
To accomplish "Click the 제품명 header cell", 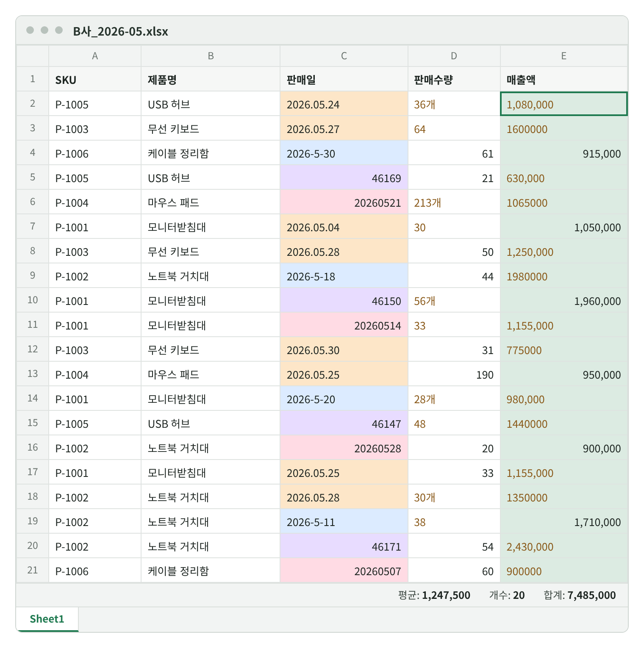I will pos(211,79).
